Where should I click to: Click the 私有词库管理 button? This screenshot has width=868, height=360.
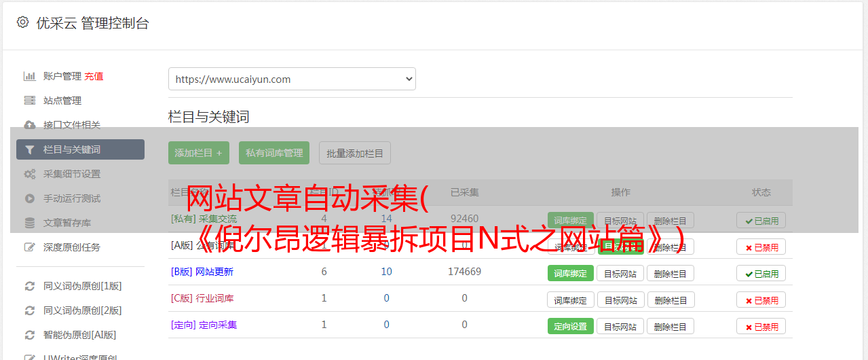pos(274,153)
